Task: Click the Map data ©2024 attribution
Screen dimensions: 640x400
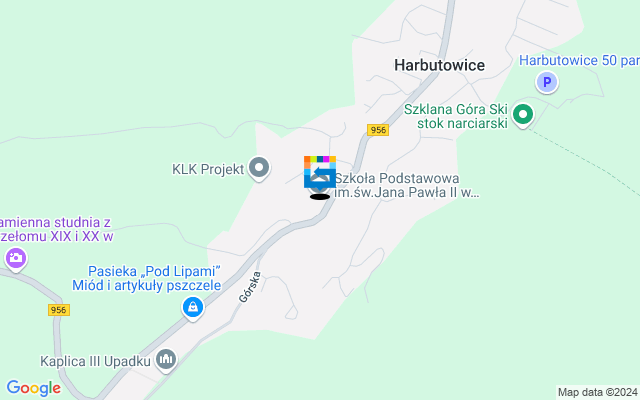Action: point(598,392)
